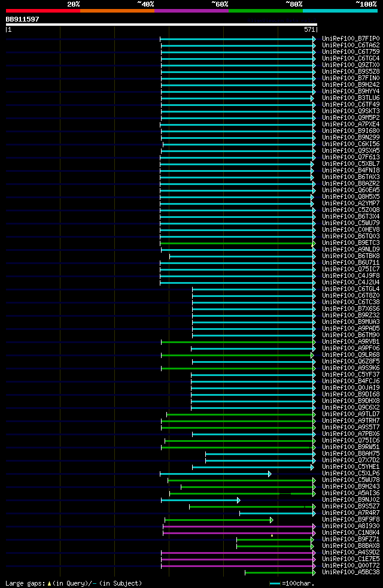Image resolution: width=383 pixels, height=588 pixels.
Task: Select the UniRef100_A9PAD5 label
Action: 351,329
